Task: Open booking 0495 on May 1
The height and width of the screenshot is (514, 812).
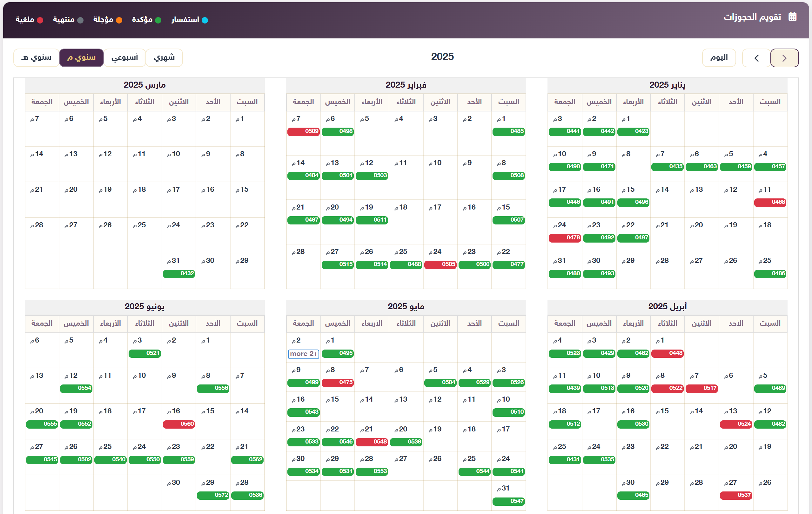Action: pos(338,353)
